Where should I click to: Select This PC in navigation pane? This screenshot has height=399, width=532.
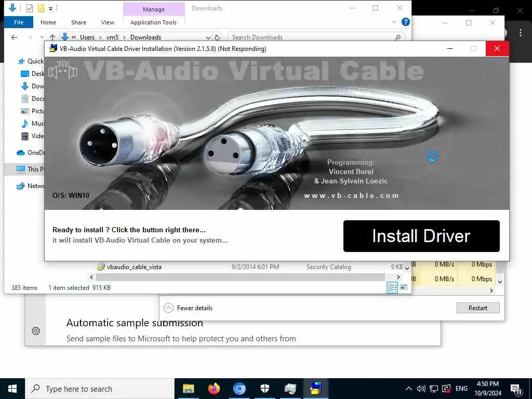[31, 169]
